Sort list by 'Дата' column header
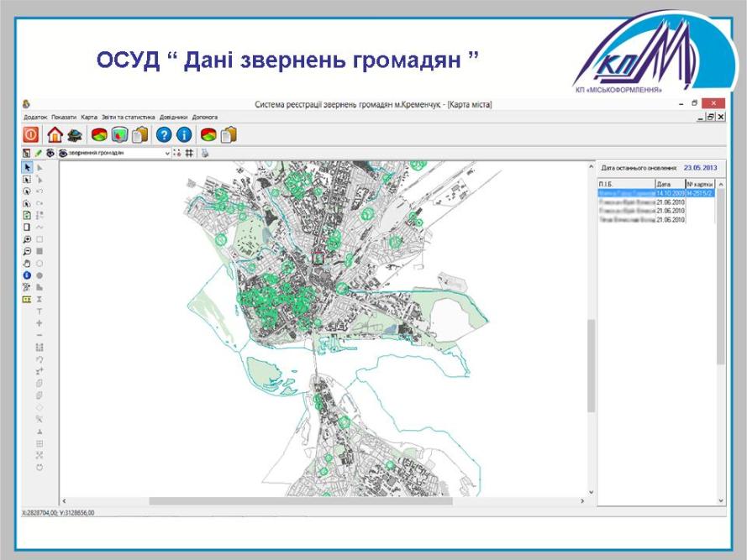Screen dimensions: 747x560 point(670,183)
